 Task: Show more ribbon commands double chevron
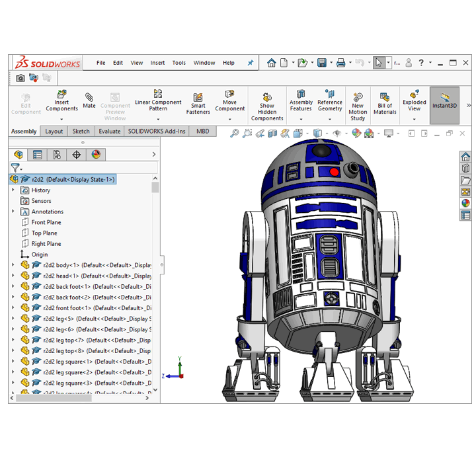[x=469, y=105]
